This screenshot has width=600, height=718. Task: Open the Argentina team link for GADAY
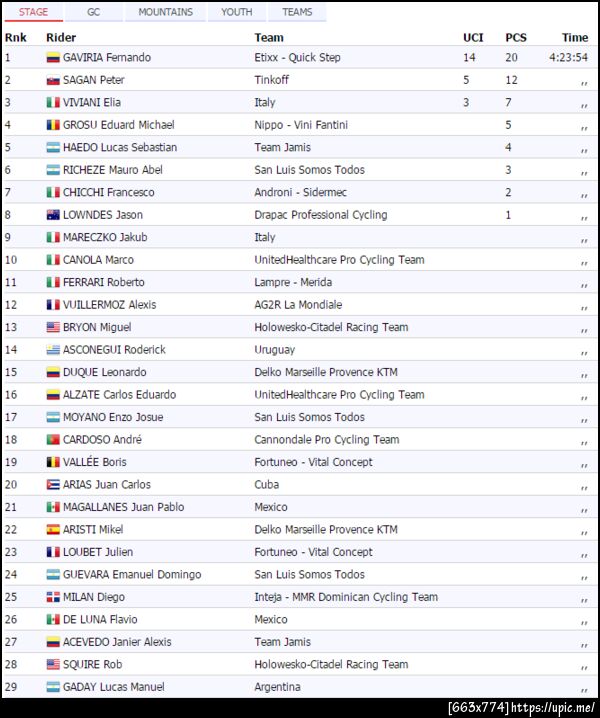[277, 687]
